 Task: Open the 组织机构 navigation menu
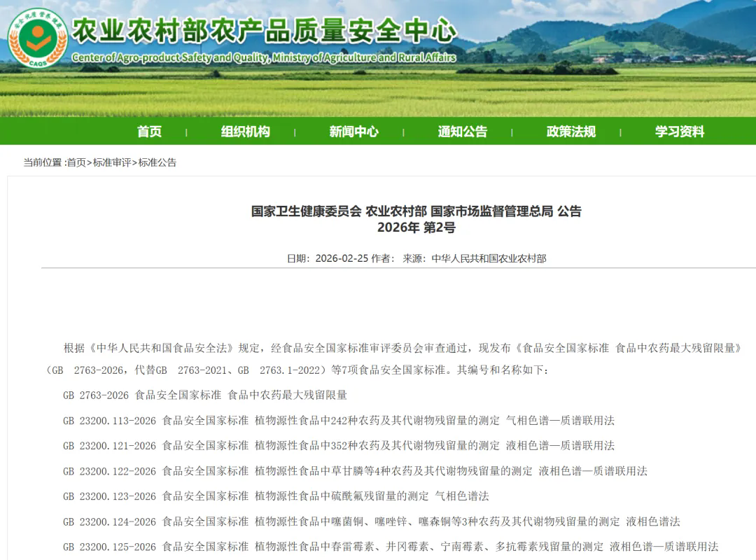pyautogui.click(x=245, y=132)
